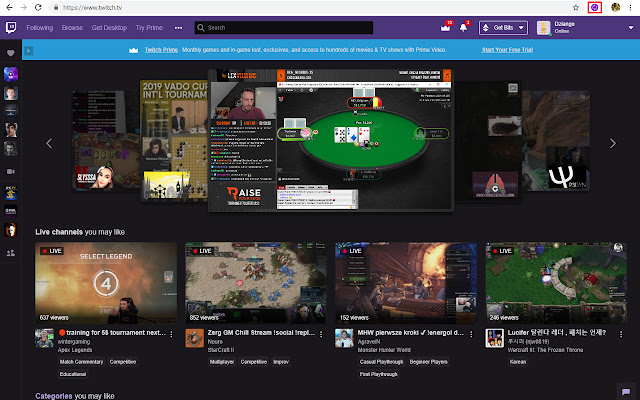The width and height of the screenshot is (640, 400).
Task: Collapse the Twitch Prime banner arrow icon
Action: (x=28, y=51)
